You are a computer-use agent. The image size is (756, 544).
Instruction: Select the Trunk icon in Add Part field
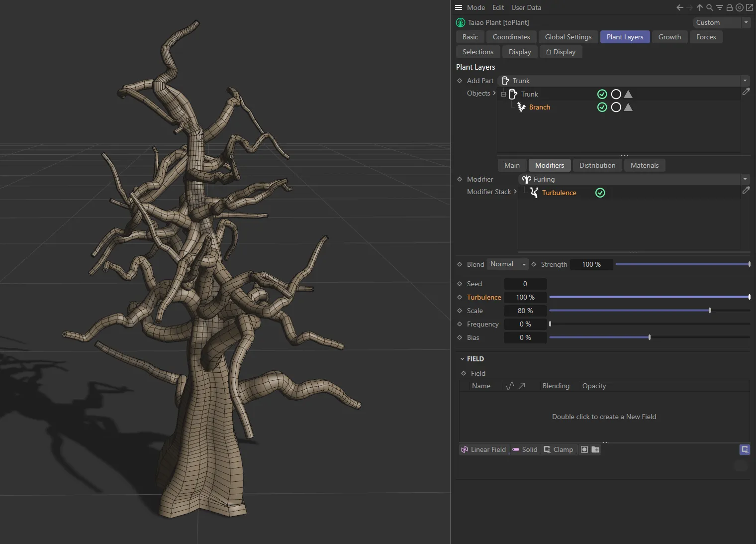tap(505, 80)
